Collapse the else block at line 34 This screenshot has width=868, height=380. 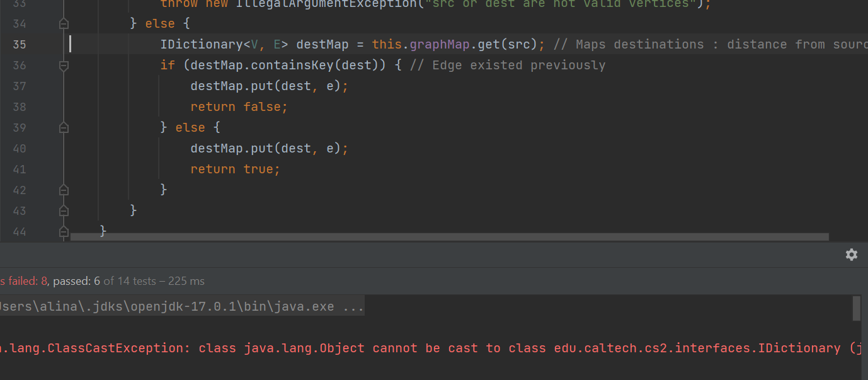[x=64, y=24]
